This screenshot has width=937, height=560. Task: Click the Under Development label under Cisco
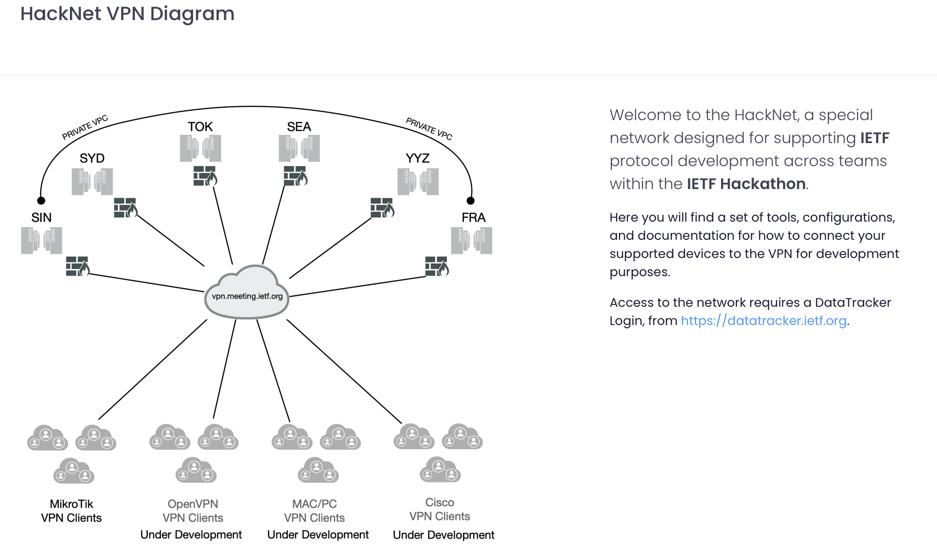(444, 535)
